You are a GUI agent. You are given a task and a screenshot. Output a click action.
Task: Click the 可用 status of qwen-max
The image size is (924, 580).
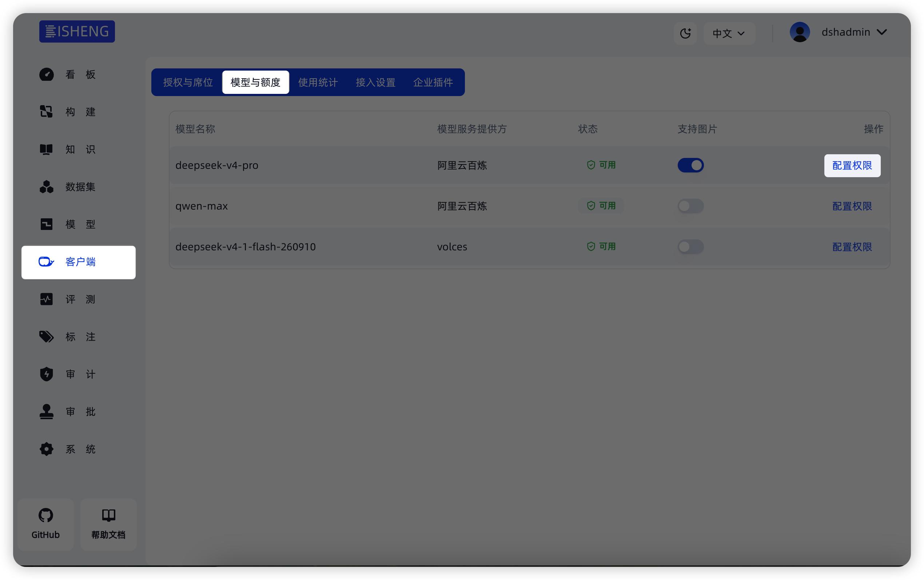coord(601,206)
